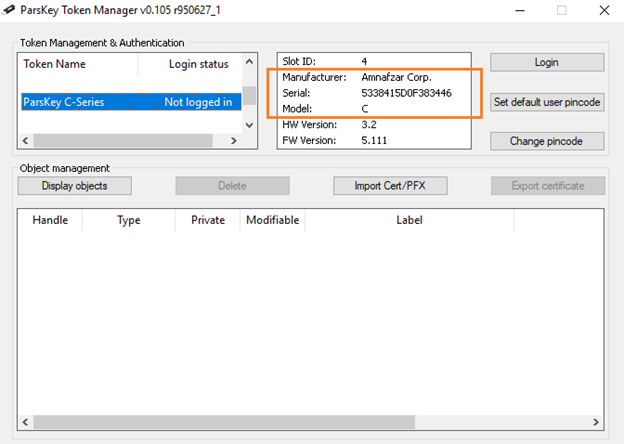Select the ParsKey C-Series token row
The image size is (624, 444).
[131, 102]
